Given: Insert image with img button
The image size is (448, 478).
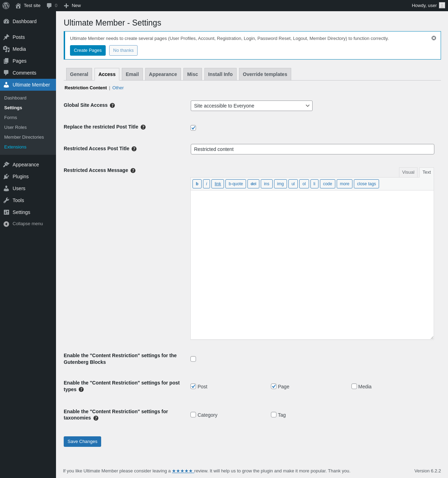Looking at the screenshot, I should [x=280, y=184].
